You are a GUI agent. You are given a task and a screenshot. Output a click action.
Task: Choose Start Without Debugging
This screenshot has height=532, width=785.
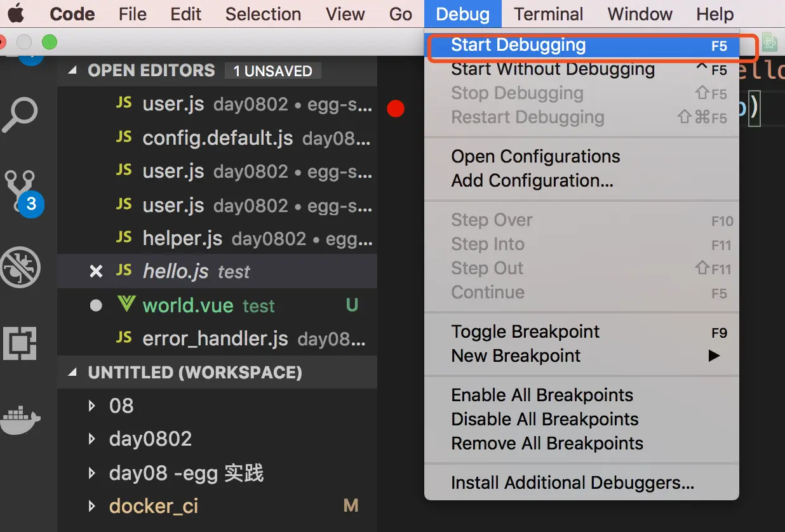(x=582, y=69)
